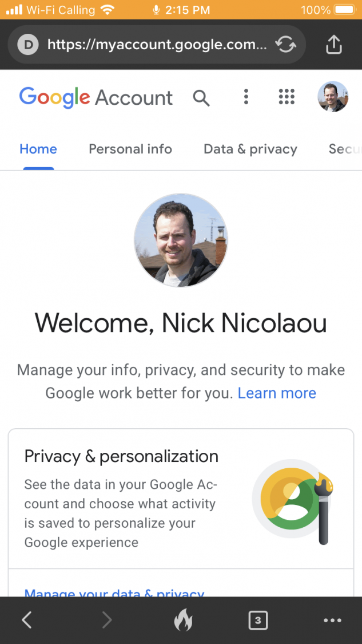This screenshot has width=362, height=644.
Task: Tap the DuckDuckGo privacy grade icon
Action: [27, 44]
